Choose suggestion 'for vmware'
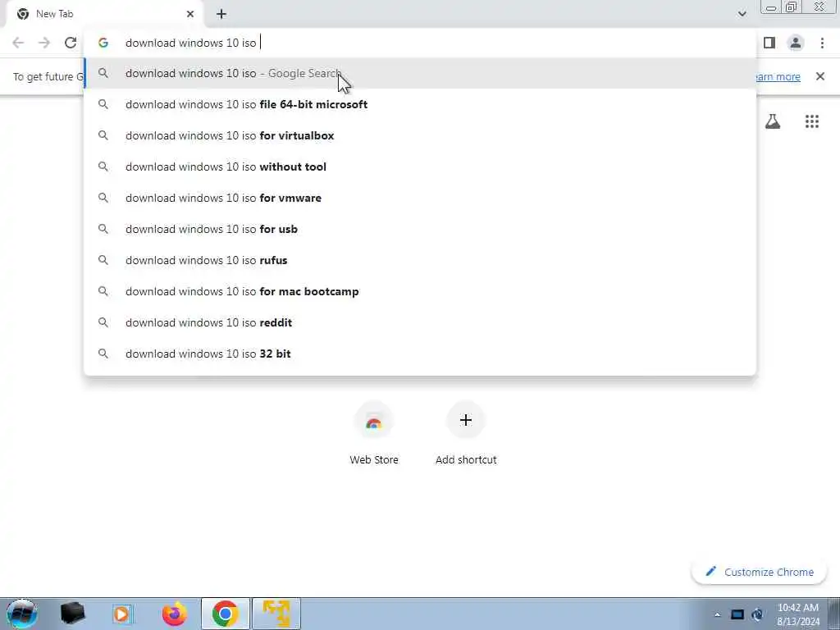 pyautogui.click(x=420, y=198)
